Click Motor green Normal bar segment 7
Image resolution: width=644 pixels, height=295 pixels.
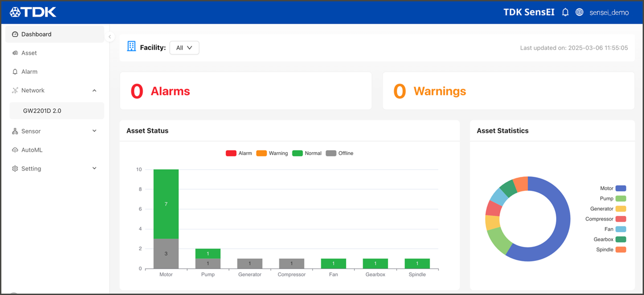(x=166, y=204)
